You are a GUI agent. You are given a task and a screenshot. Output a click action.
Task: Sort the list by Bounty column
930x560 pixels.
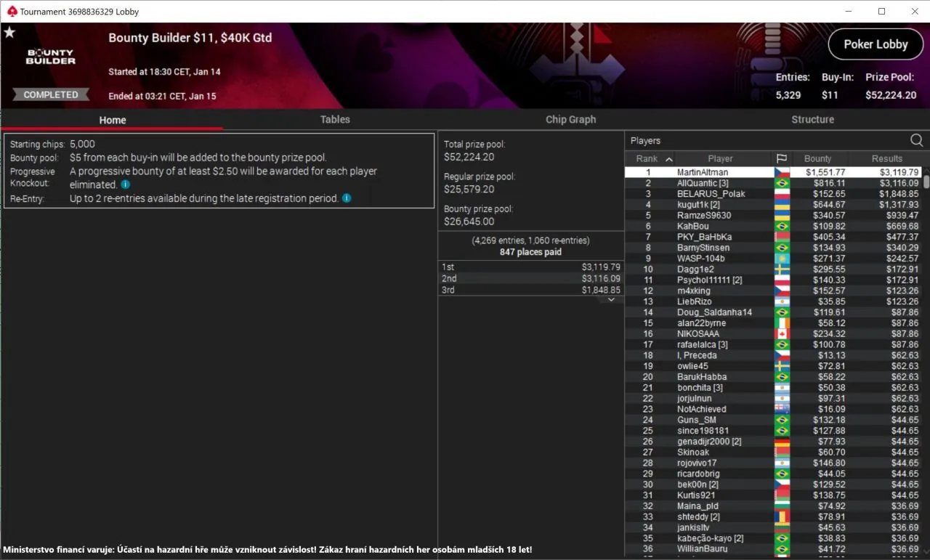pos(817,158)
